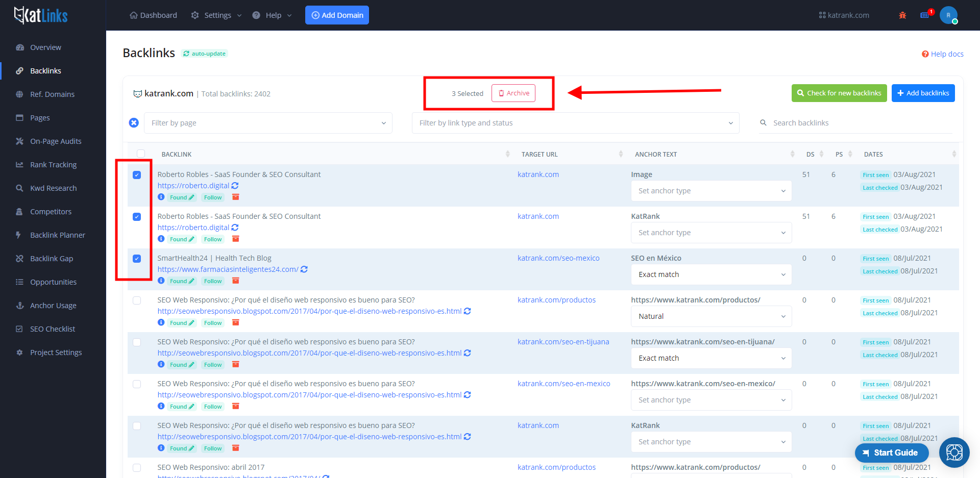Archive icon for the seo-en-mexico row
This screenshot has width=980, height=478.
click(236, 406)
